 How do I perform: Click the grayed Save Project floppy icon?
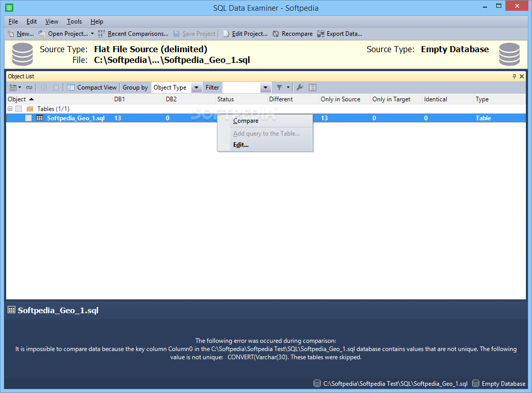coord(176,34)
